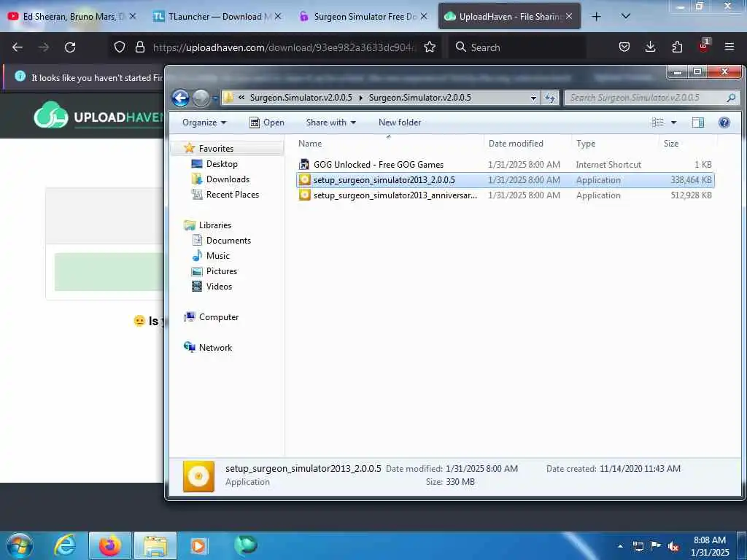Click the Explorer forward navigation arrow

201,98
